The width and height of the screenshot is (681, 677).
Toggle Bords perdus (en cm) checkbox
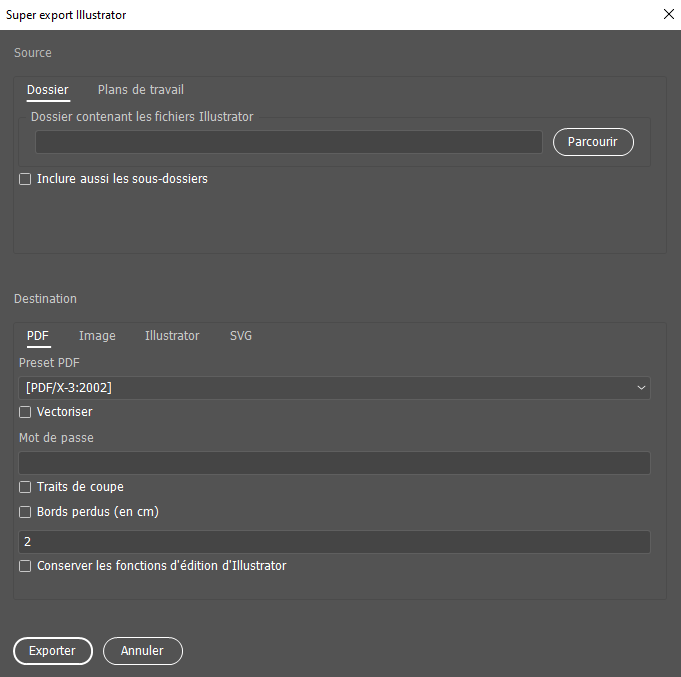coord(25,512)
